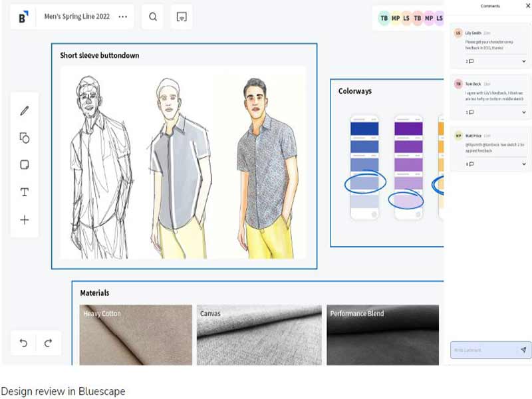Screen dimensions: 532x399
Task: Open workspace search
Action: [152, 16]
